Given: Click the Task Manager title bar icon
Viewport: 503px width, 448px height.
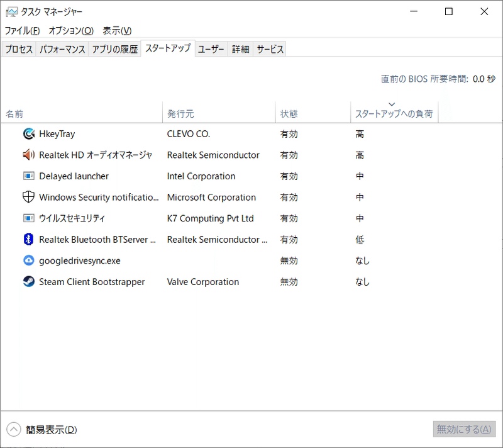Looking at the screenshot, I should click(x=11, y=12).
